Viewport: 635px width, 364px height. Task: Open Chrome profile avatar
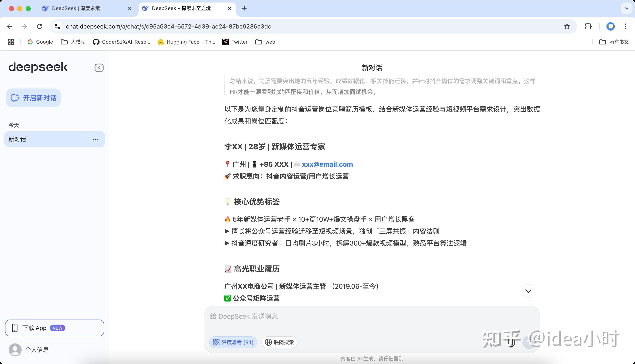point(610,26)
